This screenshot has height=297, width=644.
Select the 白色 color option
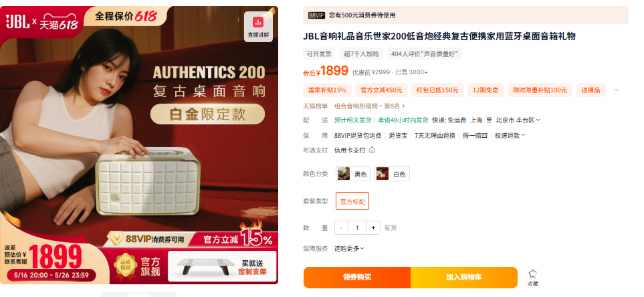point(392,174)
